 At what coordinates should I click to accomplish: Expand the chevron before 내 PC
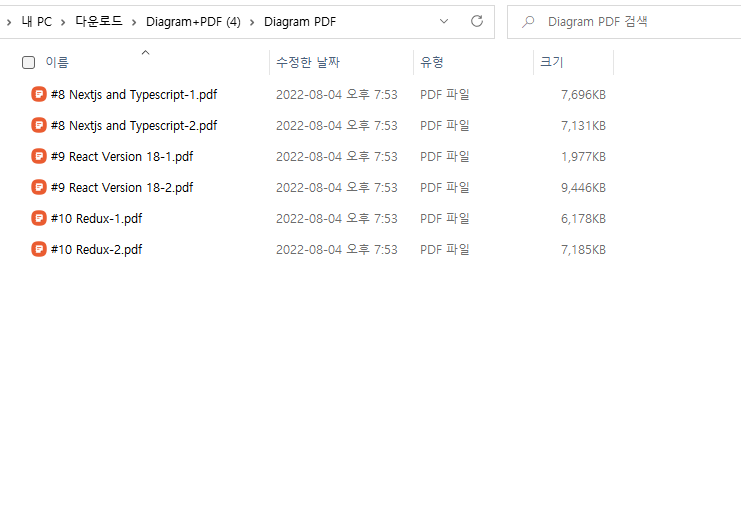[9, 22]
